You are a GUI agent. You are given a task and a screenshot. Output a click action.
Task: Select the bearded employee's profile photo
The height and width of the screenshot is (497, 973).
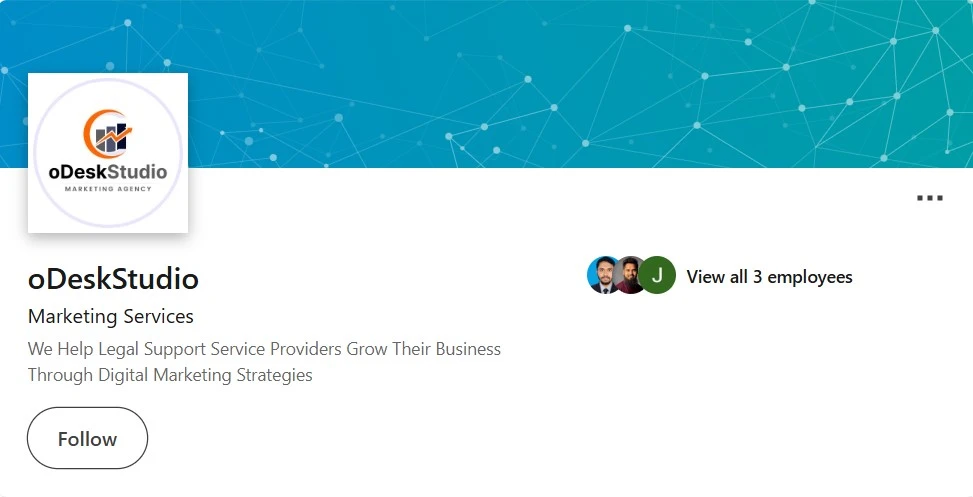pos(629,275)
